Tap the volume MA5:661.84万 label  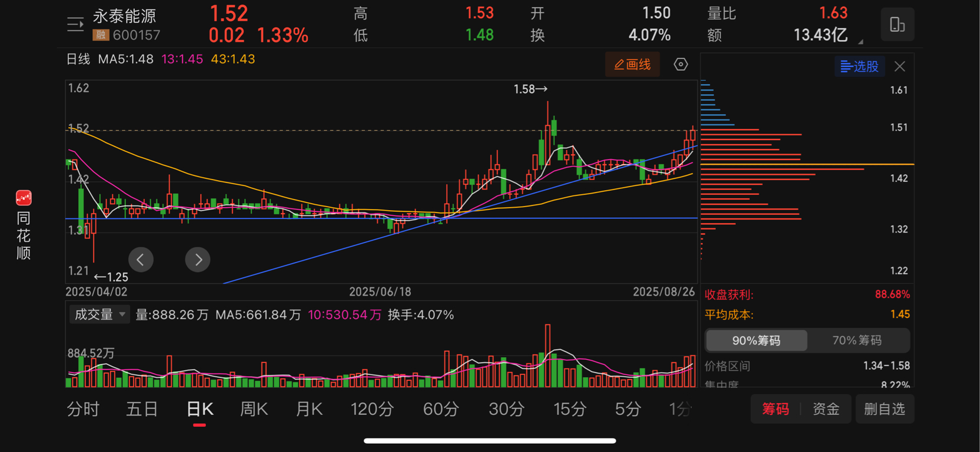coord(258,315)
